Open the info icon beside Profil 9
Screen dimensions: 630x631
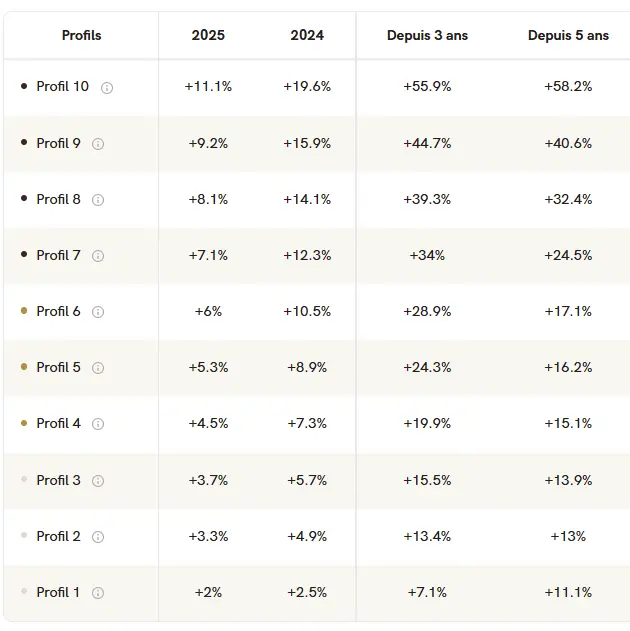pyautogui.click(x=98, y=143)
